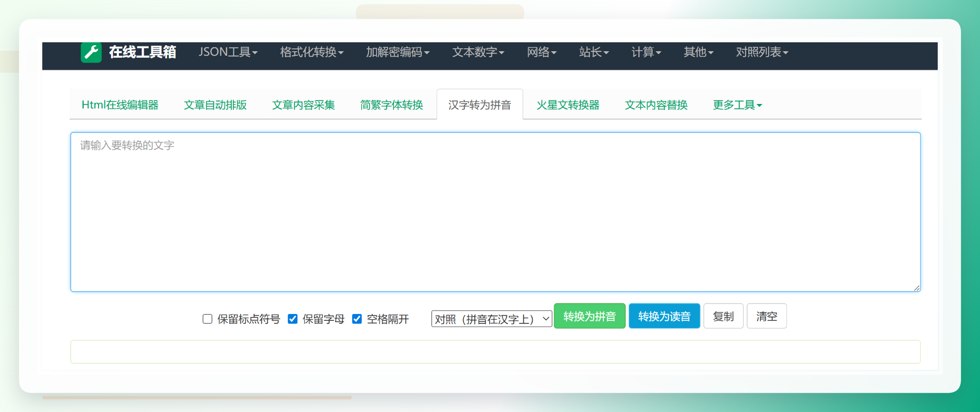This screenshot has height=412, width=980.
Task: Click the green wrench logo icon
Action: tap(91, 52)
